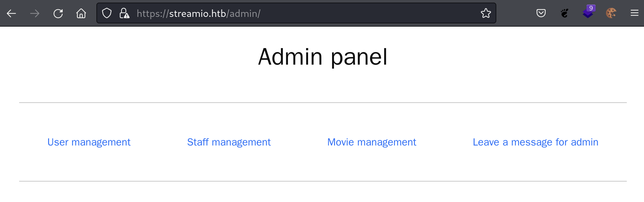Show site security info via the padlock
The height and width of the screenshot is (202, 644).
coord(124,13)
